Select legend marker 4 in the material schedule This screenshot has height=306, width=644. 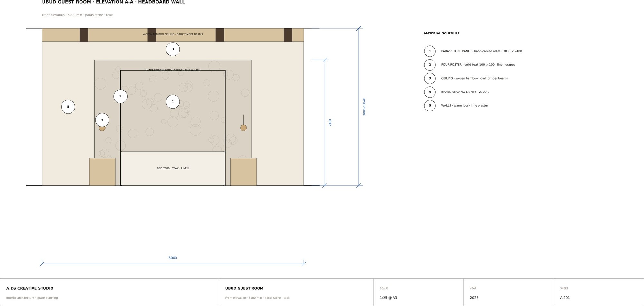(430, 92)
